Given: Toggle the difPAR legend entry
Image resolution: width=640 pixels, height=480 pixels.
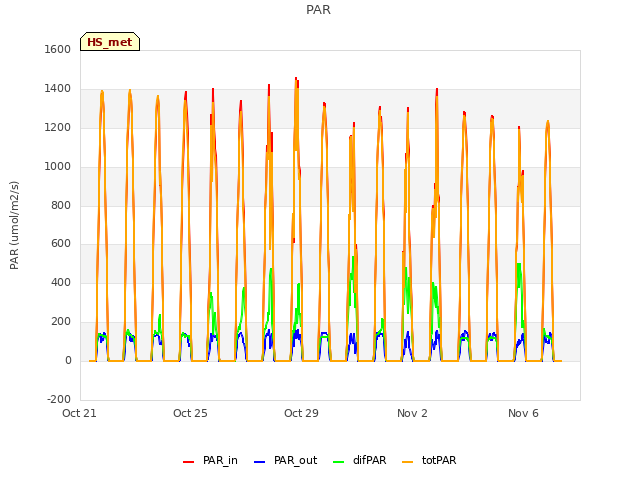Looking at the screenshot, I should point(360,460).
